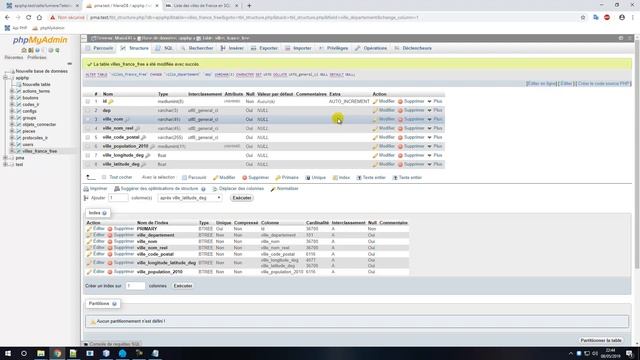The width and height of the screenshot is (640, 360).
Task: Click Parcourir icon in the selection bar
Action: coord(184,178)
